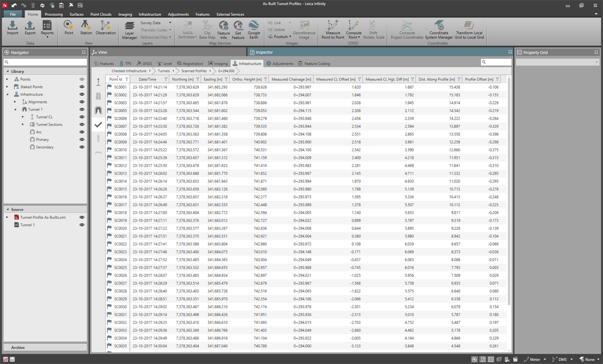The height and width of the screenshot is (364, 603).
Task: Expand the Tunnel Sections node
Action: 23,124
